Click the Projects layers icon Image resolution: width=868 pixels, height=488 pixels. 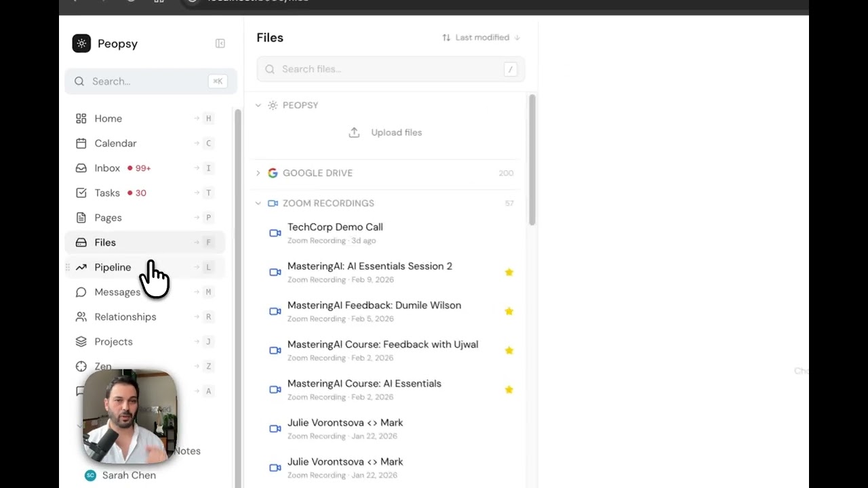(x=81, y=342)
